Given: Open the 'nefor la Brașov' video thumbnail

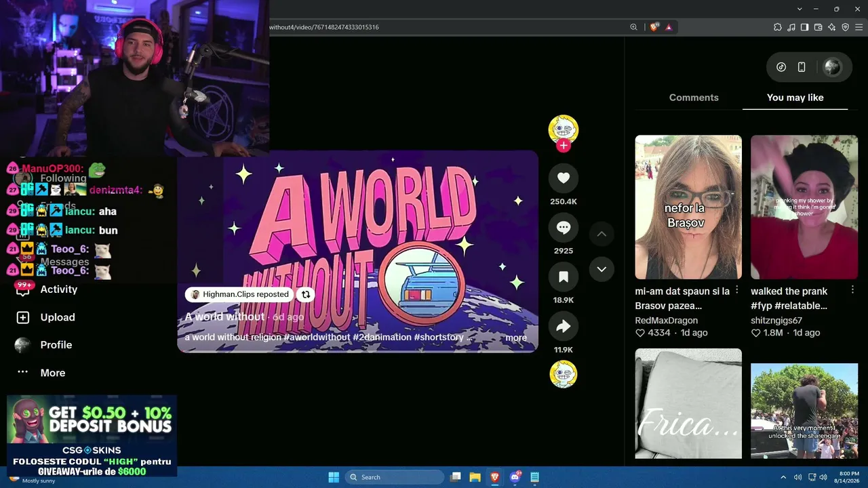Looking at the screenshot, I should tap(688, 207).
